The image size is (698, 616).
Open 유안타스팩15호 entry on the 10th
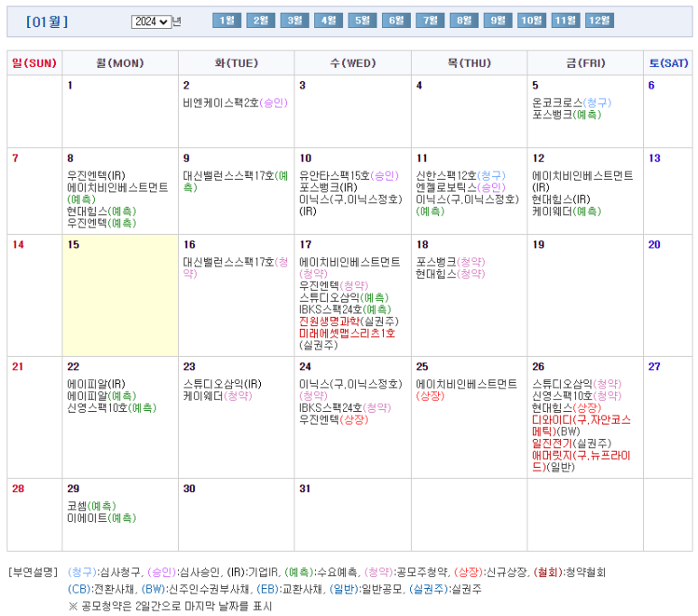click(x=349, y=175)
